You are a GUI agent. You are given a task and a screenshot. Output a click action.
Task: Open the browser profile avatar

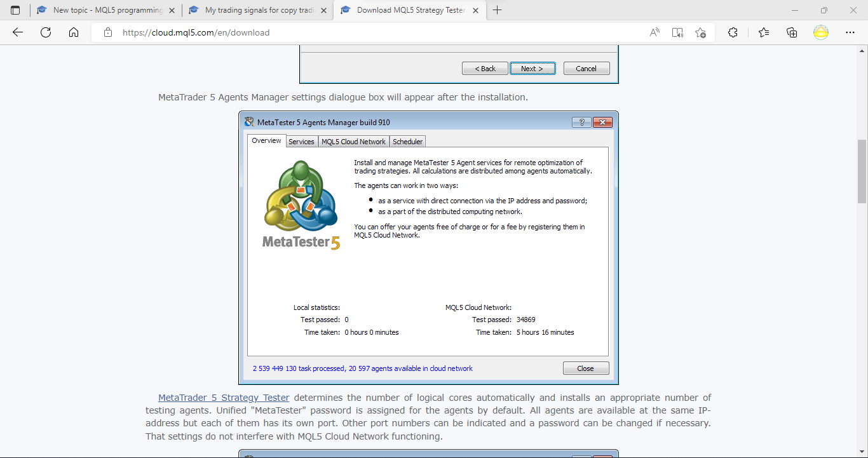click(x=821, y=32)
